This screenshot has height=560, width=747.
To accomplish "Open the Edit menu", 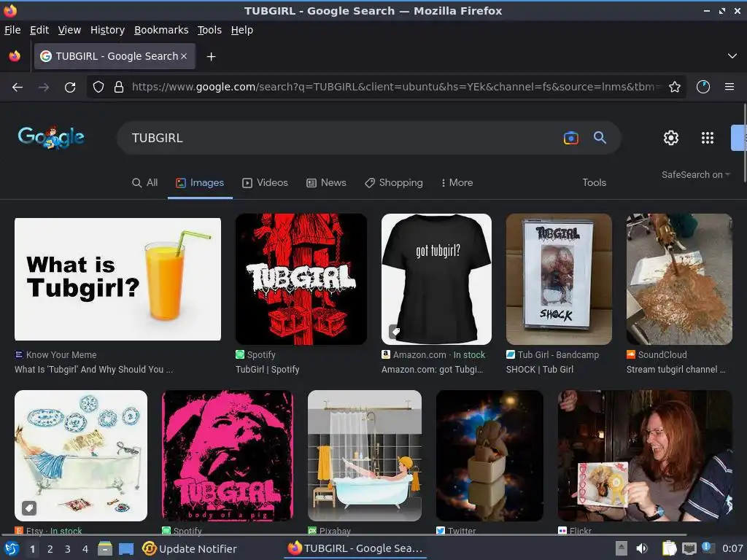I will pos(39,30).
